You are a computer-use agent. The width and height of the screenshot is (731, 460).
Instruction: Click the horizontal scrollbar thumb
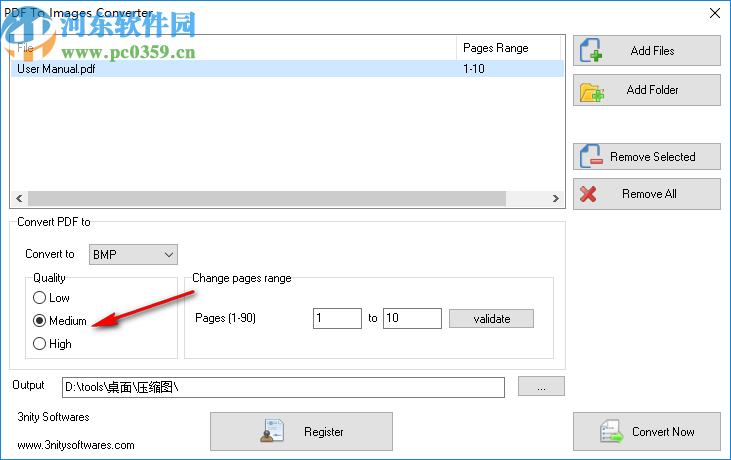tap(267, 198)
